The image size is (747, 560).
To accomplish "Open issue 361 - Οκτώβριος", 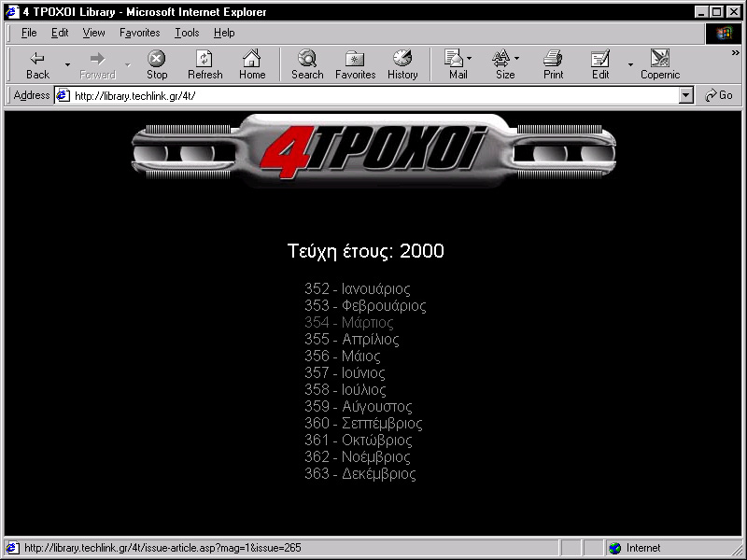I will tap(359, 440).
